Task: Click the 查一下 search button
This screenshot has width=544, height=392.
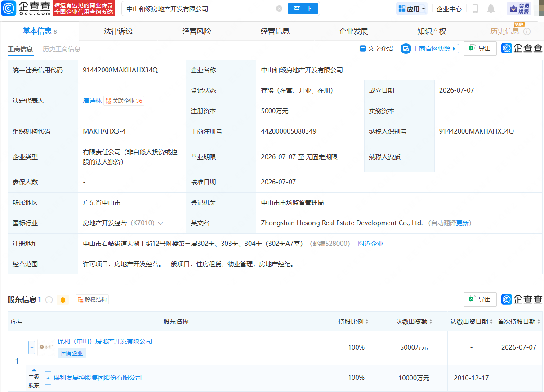Action: coord(303,9)
